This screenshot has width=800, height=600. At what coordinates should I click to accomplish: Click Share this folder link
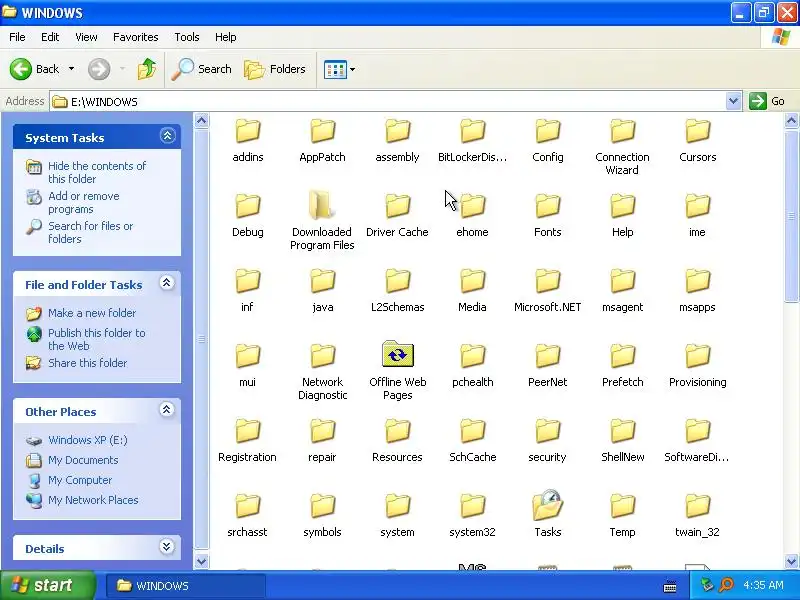pyautogui.click(x=87, y=363)
